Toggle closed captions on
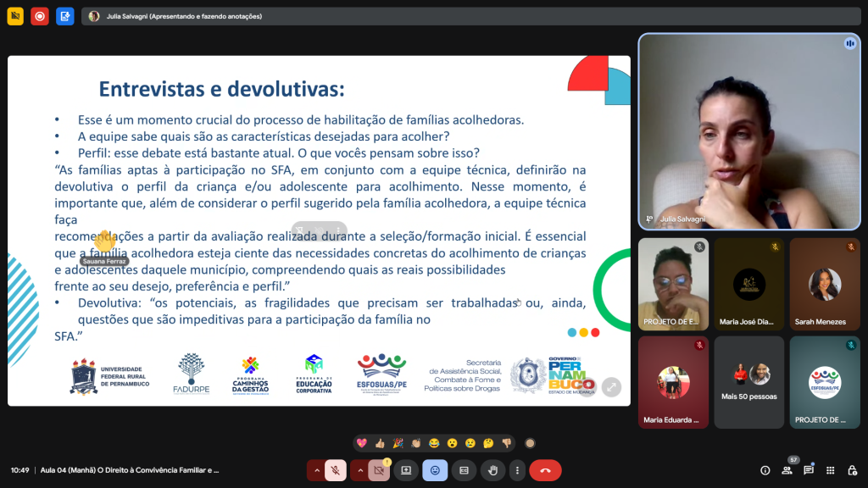Screen dimensions: 868x488 pos(464,470)
